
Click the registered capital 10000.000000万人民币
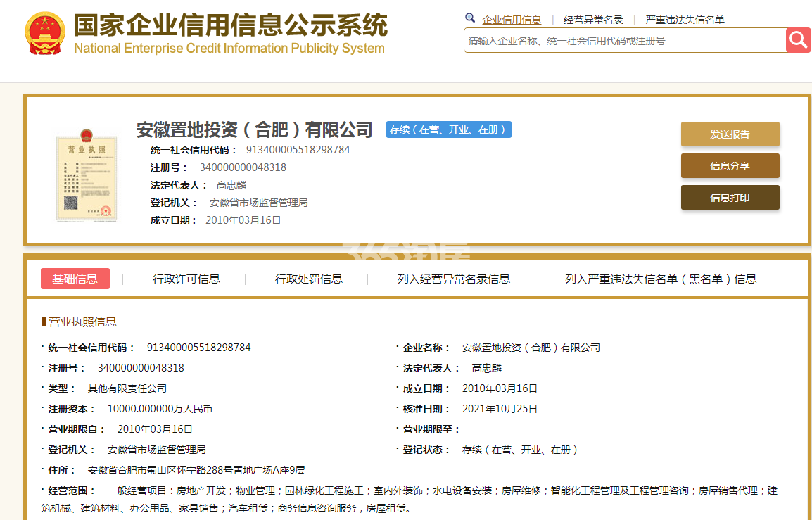160,409
